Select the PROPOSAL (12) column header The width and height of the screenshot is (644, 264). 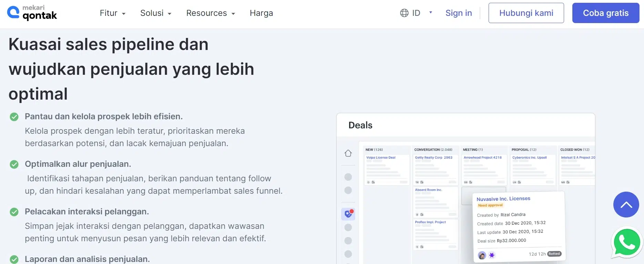524,150
